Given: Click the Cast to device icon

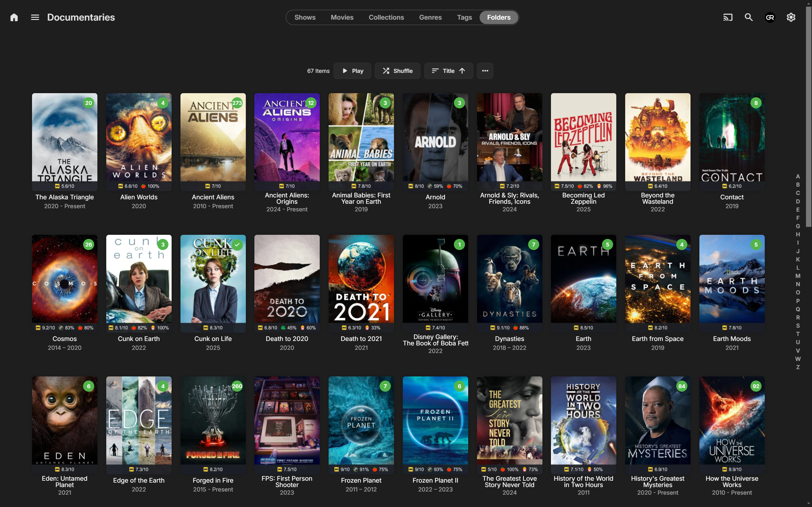Looking at the screenshot, I should [x=727, y=17].
